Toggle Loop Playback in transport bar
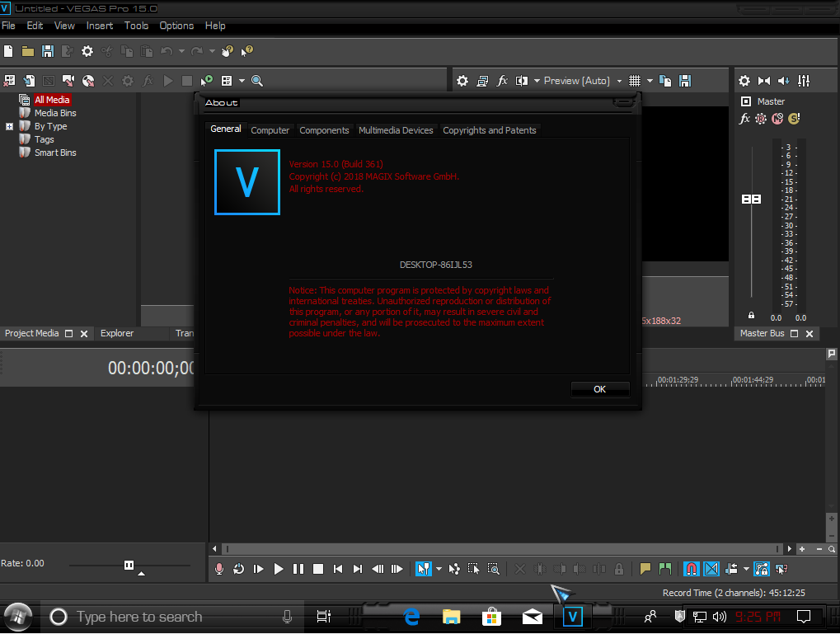The width and height of the screenshot is (840, 634). (x=239, y=569)
